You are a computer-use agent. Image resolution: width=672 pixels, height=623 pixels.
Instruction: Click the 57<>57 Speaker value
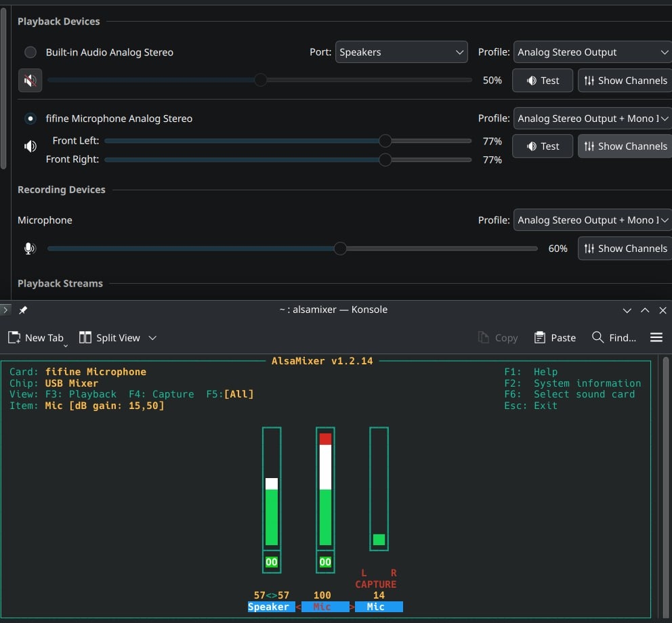(x=271, y=595)
